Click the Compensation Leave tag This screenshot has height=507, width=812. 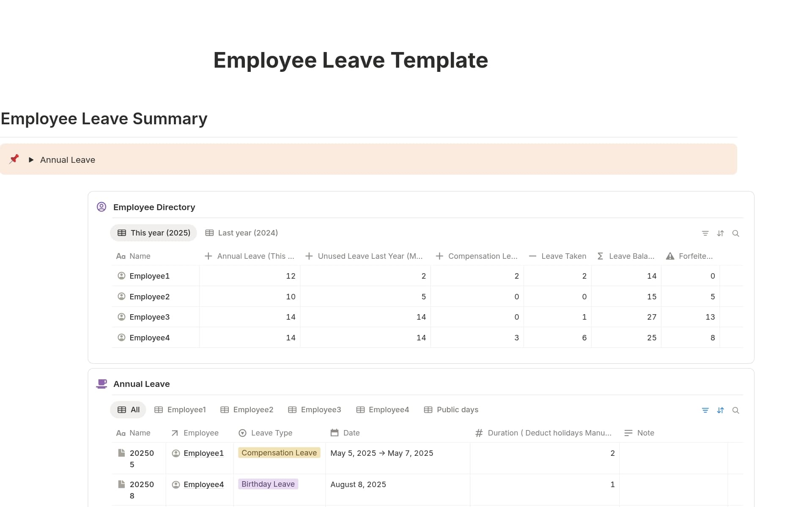pyautogui.click(x=279, y=452)
